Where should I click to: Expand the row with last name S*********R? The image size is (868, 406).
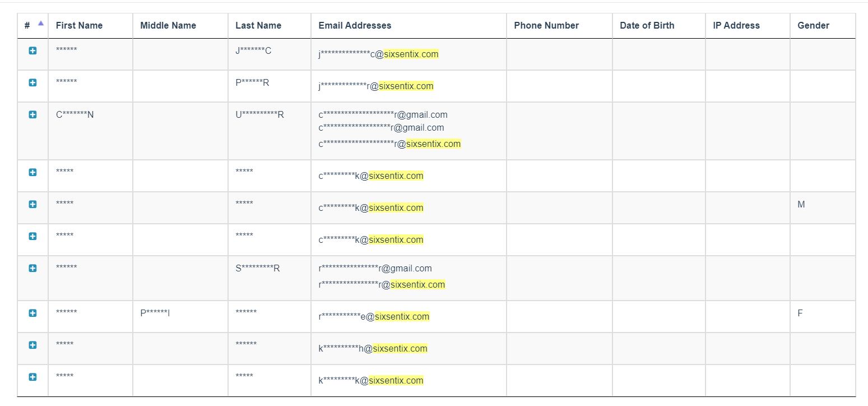33,268
